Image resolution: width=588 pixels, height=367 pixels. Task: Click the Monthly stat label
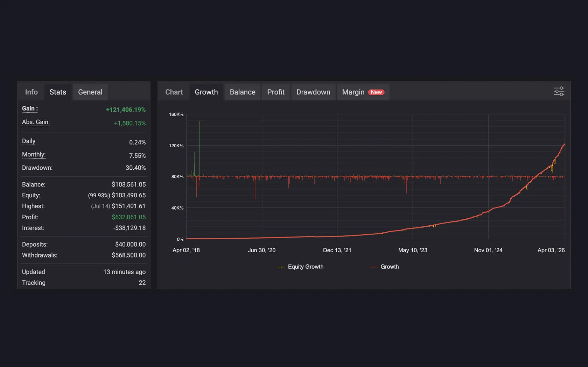pos(34,154)
